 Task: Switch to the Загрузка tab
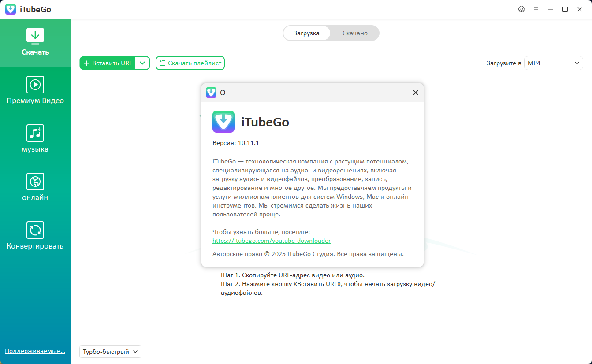(306, 33)
